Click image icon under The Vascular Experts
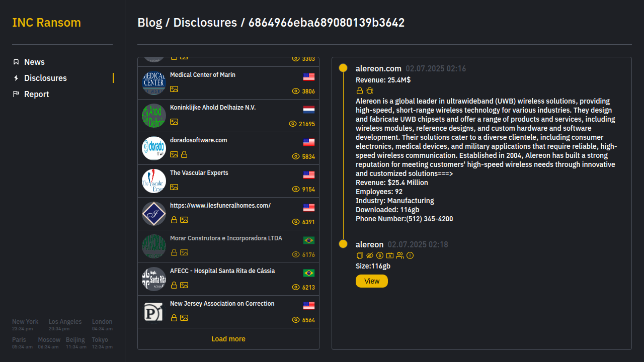Viewport: 644px width, 362px height. 174,187
